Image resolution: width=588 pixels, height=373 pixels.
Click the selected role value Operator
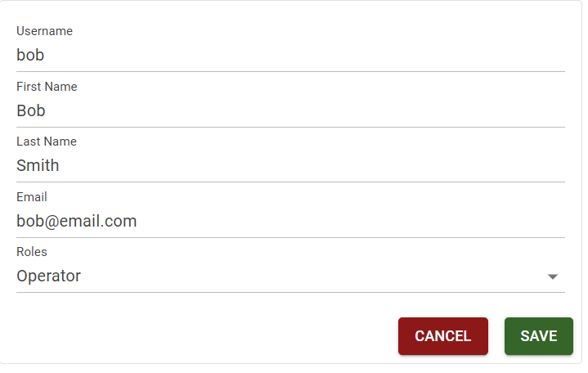click(x=48, y=276)
